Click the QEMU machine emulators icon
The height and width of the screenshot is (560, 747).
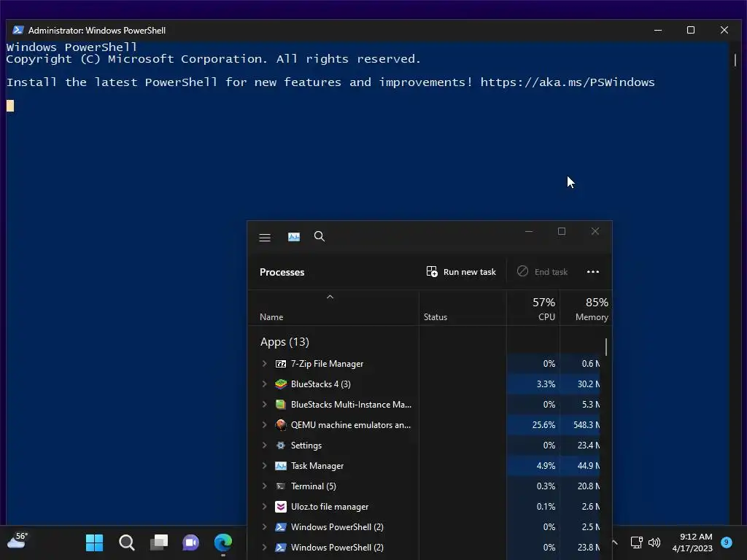(281, 425)
